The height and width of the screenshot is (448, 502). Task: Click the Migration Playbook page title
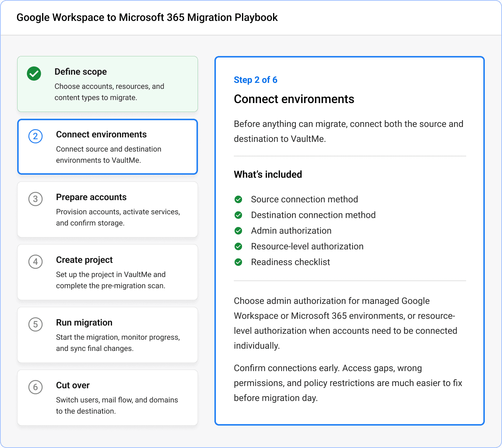(x=147, y=18)
